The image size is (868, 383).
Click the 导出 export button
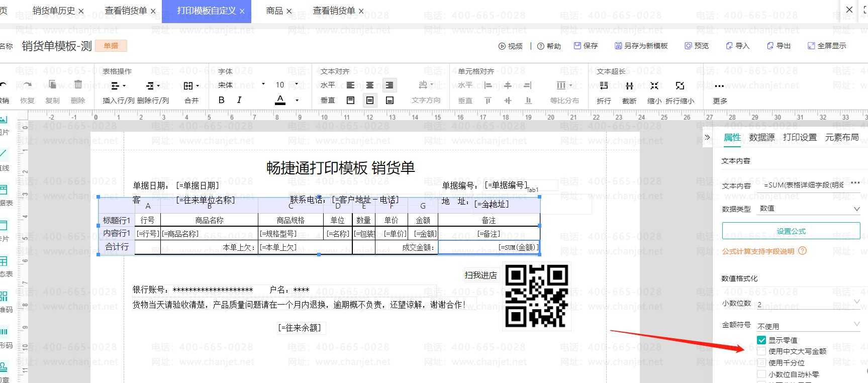click(779, 46)
